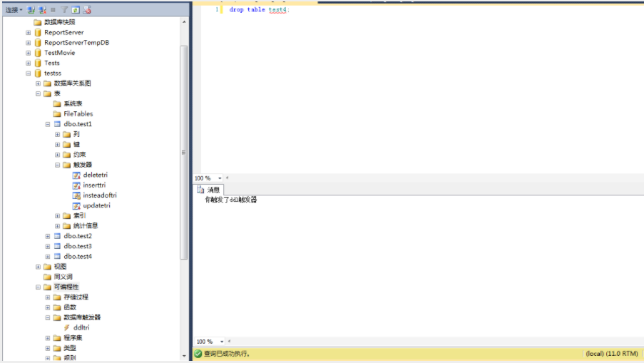644x363 pixels.
Task: Expand the 列 folder under dbo.test1
Action: click(57, 134)
